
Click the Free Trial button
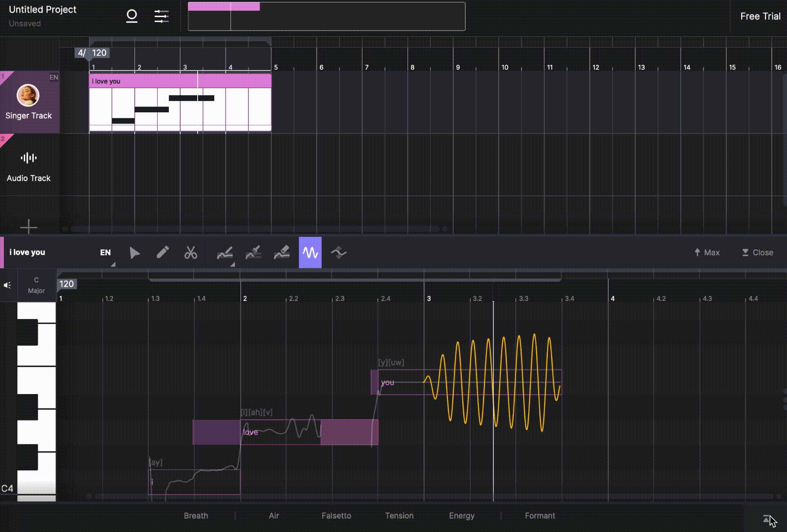point(760,16)
